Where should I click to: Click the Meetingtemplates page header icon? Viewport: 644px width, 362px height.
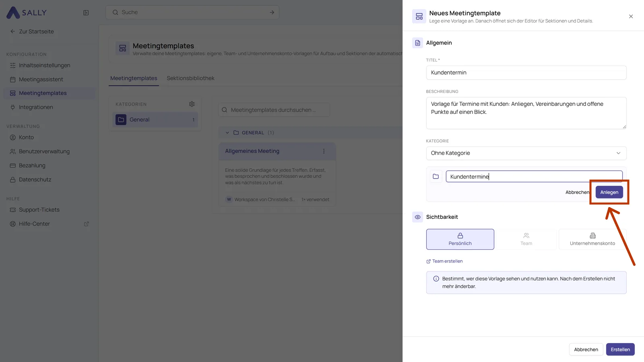123,48
